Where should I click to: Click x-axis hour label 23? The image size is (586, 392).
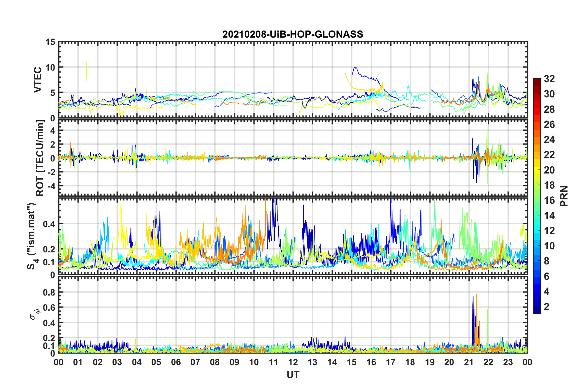tap(508, 362)
